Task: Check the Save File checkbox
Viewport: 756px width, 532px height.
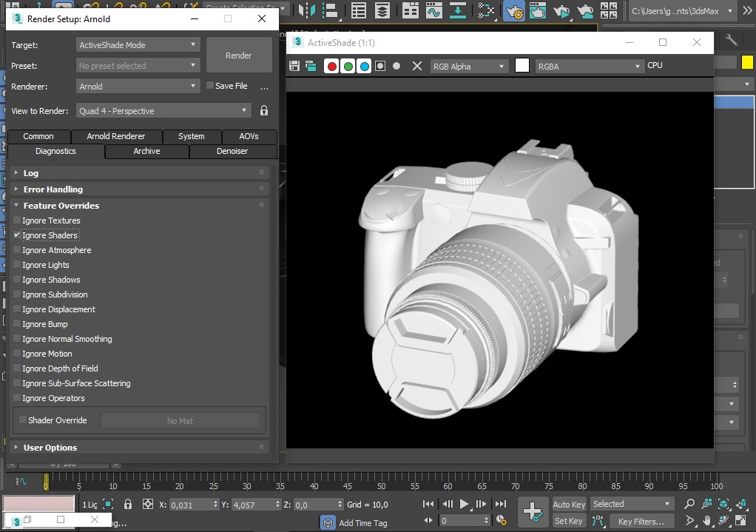Action: pyautogui.click(x=210, y=85)
